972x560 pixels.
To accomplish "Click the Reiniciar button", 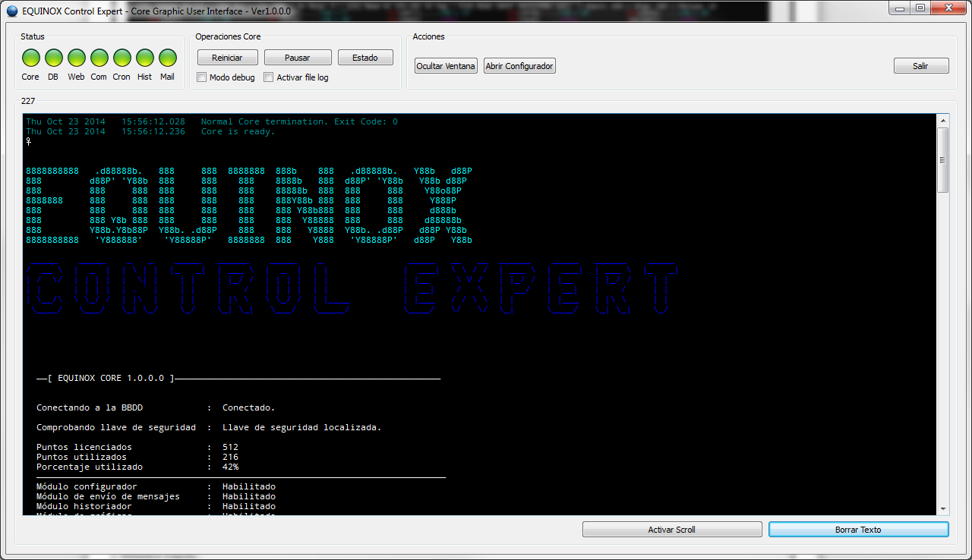I will [x=227, y=58].
